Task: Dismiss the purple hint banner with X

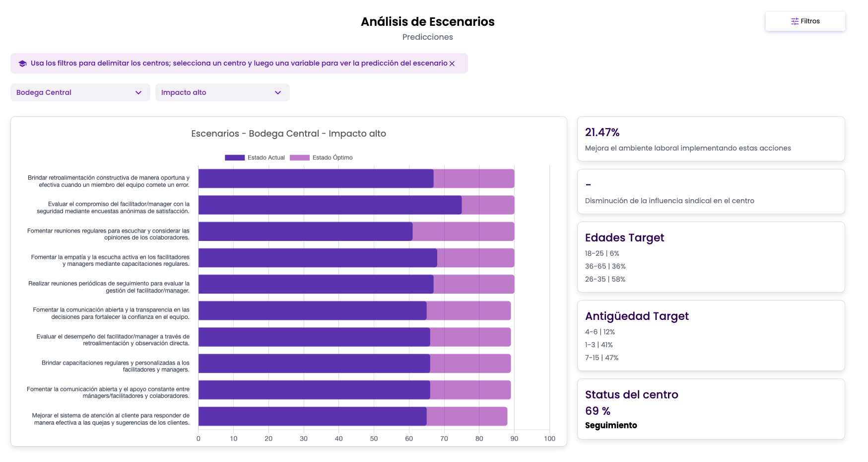Action: click(452, 64)
